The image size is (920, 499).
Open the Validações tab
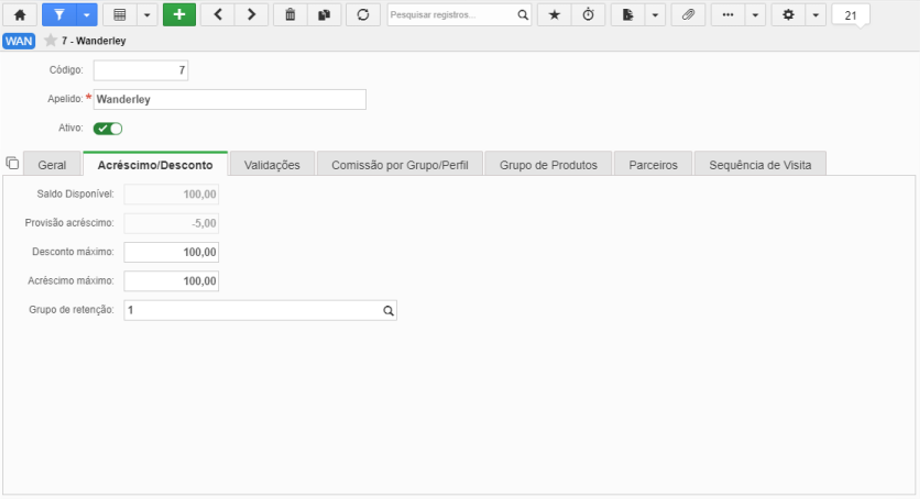(272, 165)
